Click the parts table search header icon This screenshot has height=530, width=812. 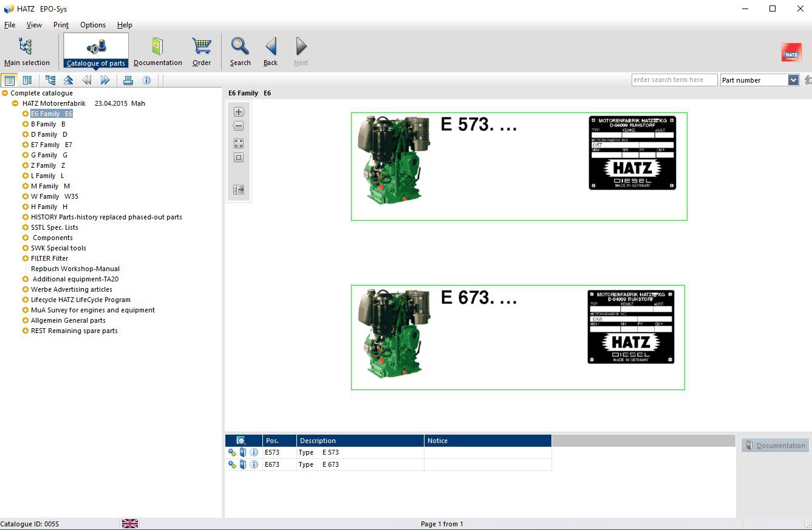tap(241, 441)
